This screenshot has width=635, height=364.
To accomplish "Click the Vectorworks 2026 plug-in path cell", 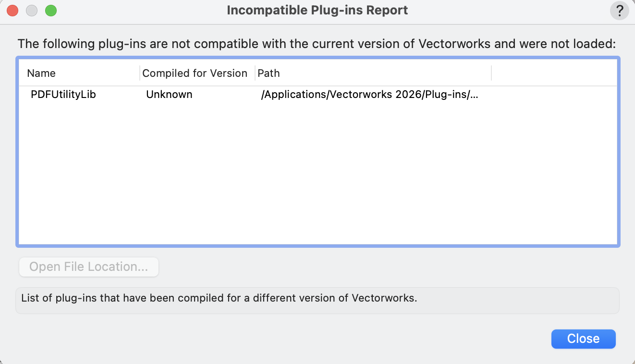I will point(370,95).
